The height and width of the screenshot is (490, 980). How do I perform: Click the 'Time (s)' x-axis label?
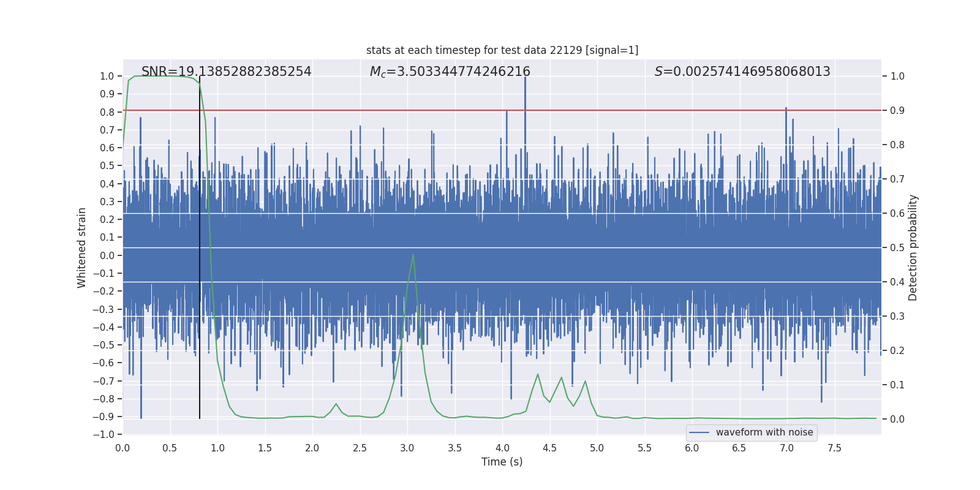click(x=502, y=462)
